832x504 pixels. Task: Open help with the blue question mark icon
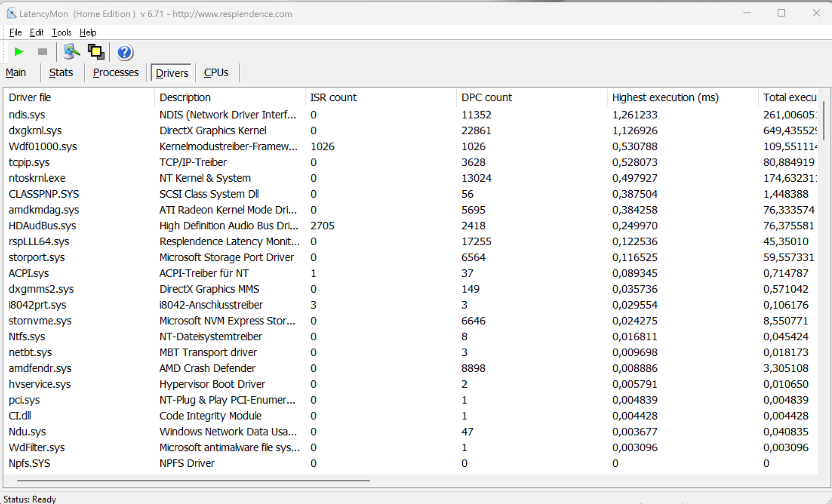tap(124, 52)
